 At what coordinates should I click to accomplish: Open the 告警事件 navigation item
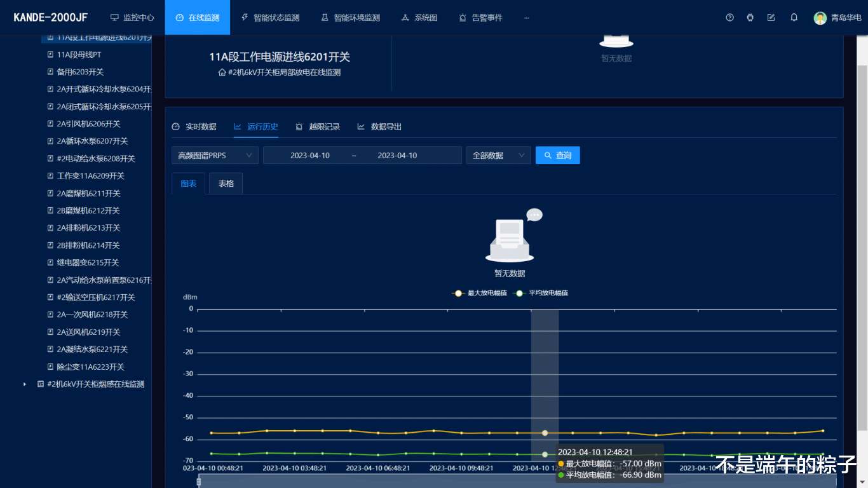tap(480, 18)
